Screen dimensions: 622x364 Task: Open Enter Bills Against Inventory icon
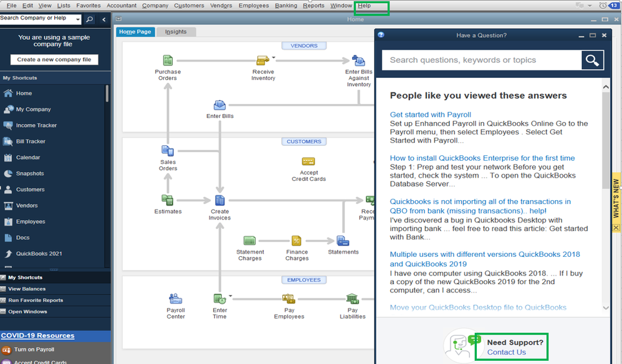point(358,60)
